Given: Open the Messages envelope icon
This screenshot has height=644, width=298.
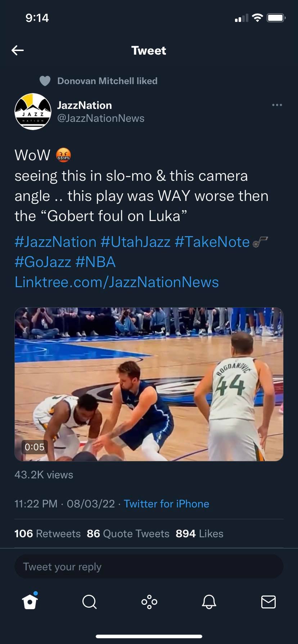Looking at the screenshot, I should coord(268,602).
